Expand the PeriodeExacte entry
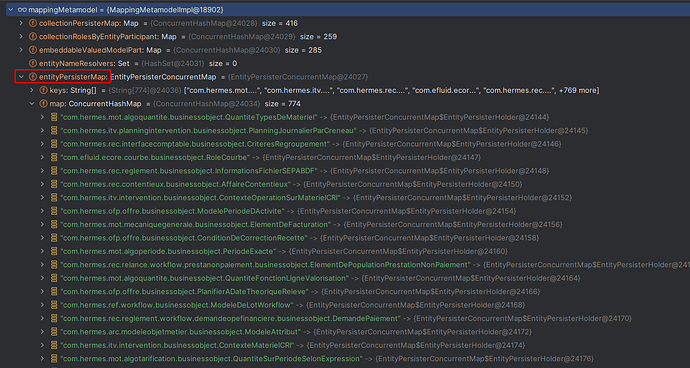This screenshot has height=368, width=690. point(43,251)
